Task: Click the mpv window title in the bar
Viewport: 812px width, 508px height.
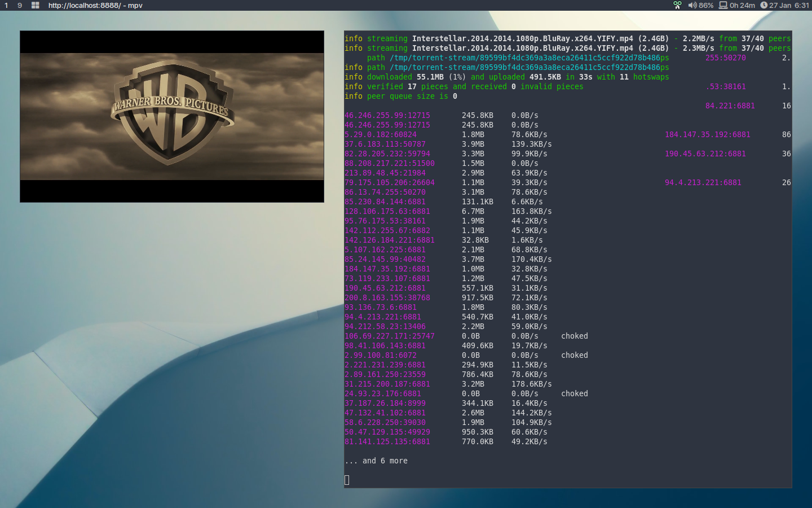Action: 95,5
